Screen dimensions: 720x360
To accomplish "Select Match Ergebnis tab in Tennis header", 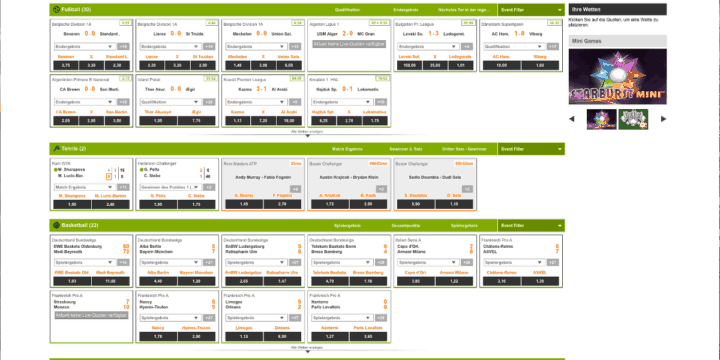I will click(347, 149).
